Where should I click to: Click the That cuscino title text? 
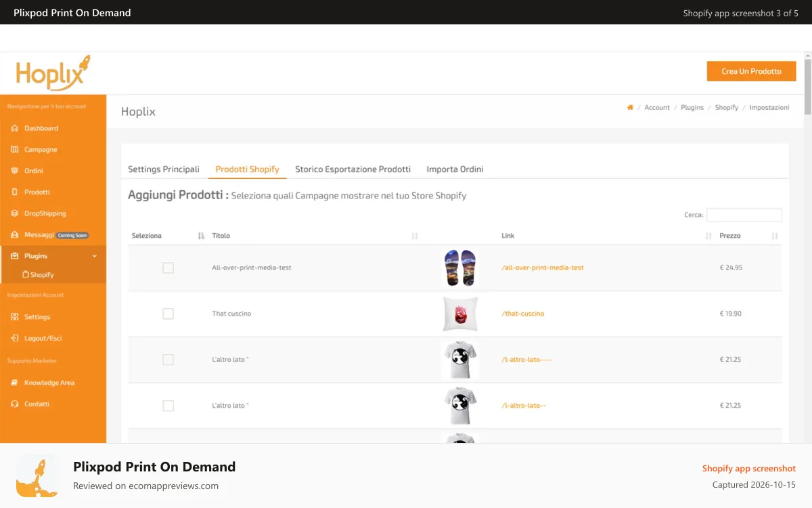[x=231, y=314]
